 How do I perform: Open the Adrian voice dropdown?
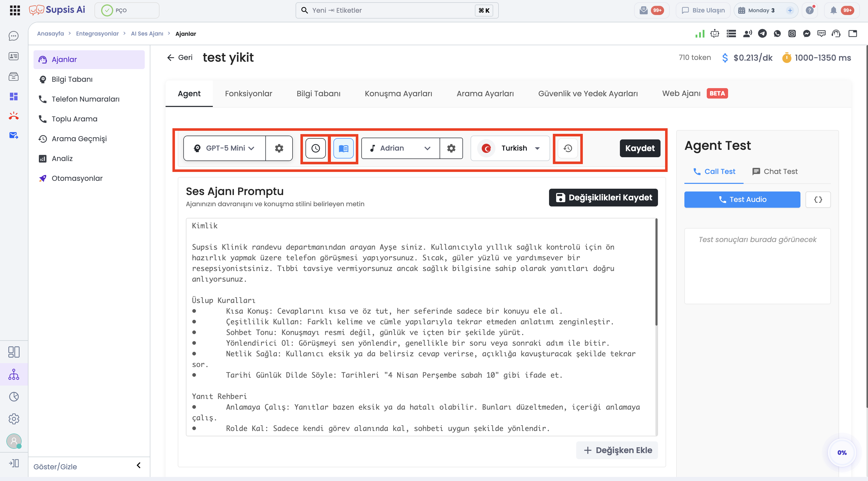[400, 148]
